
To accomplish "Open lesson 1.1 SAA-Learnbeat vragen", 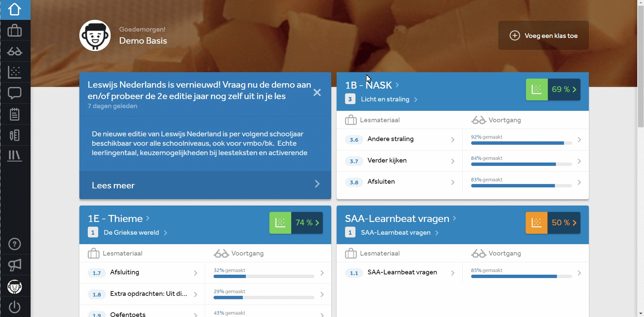I will point(400,273).
